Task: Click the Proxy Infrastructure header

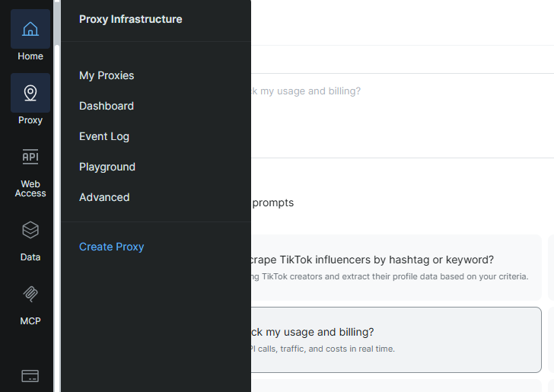Action: point(130,19)
